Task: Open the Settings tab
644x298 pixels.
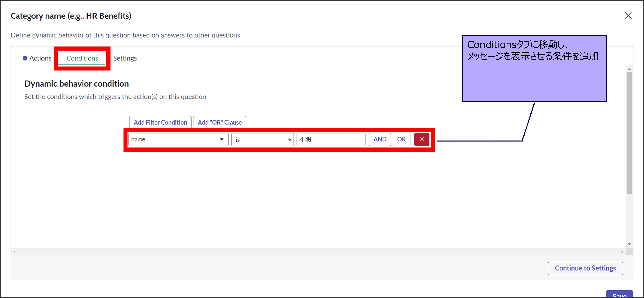Action: [125, 58]
